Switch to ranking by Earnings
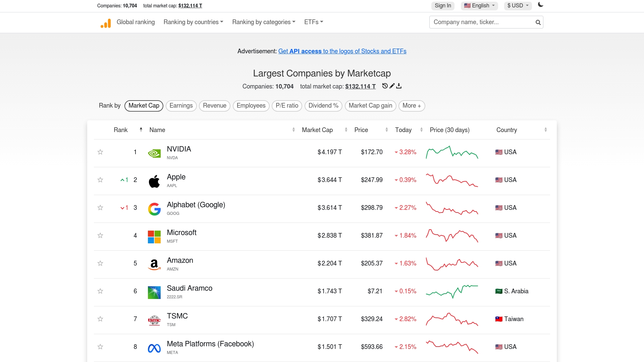The height and width of the screenshot is (362, 644). (x=181, y=106)
